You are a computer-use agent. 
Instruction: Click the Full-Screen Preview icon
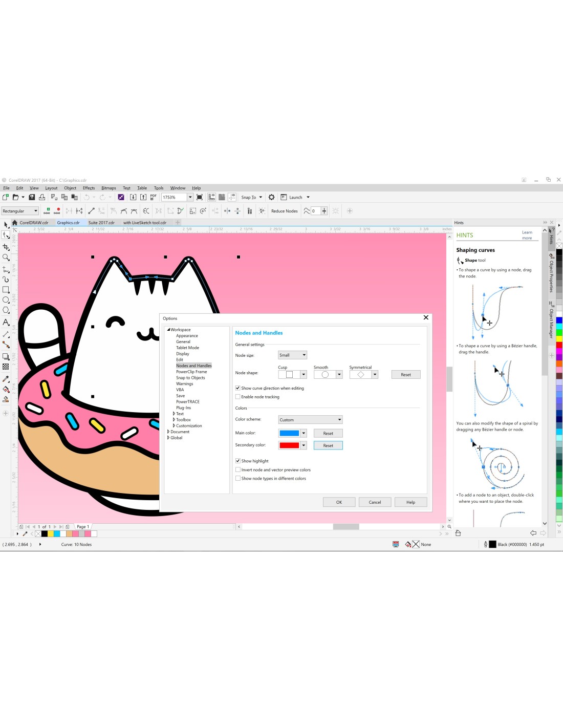coord(200,197)
